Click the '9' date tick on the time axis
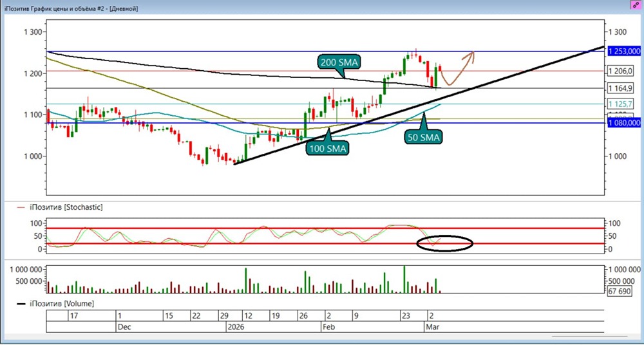 coord(357,316)
